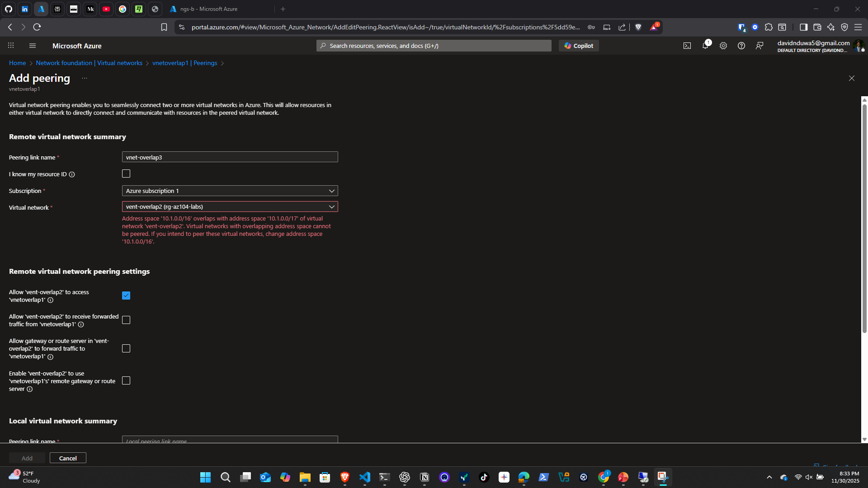Open Azure Cloud Shell icon

[x=687, y=46]
